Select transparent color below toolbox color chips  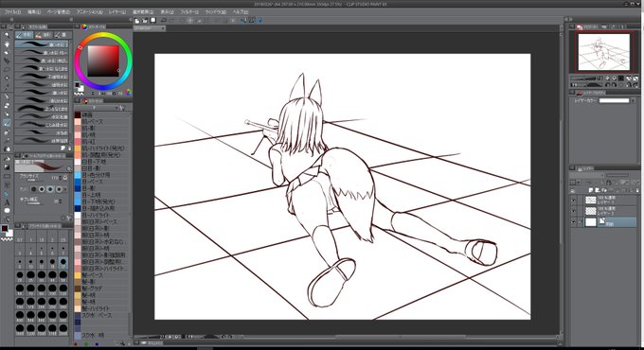7,238
